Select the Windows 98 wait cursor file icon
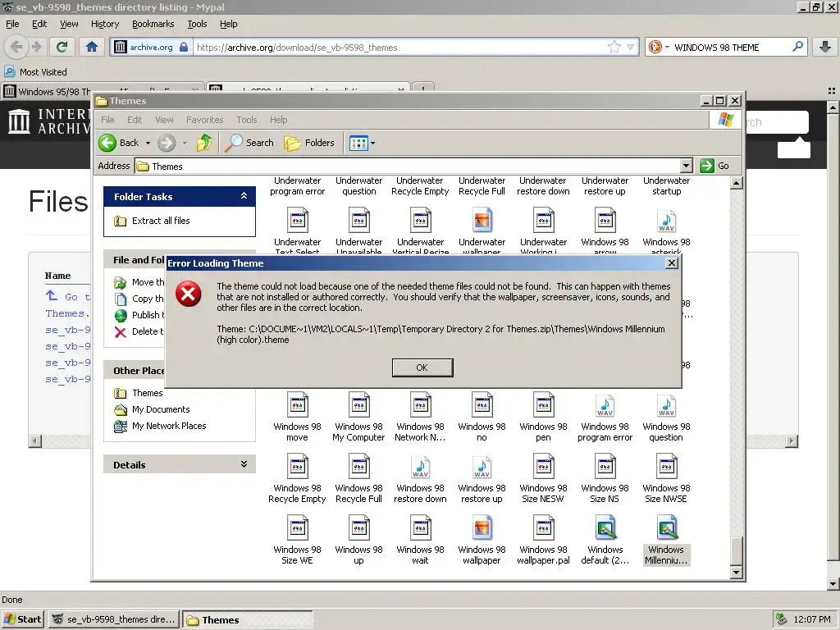 (421, 527)
